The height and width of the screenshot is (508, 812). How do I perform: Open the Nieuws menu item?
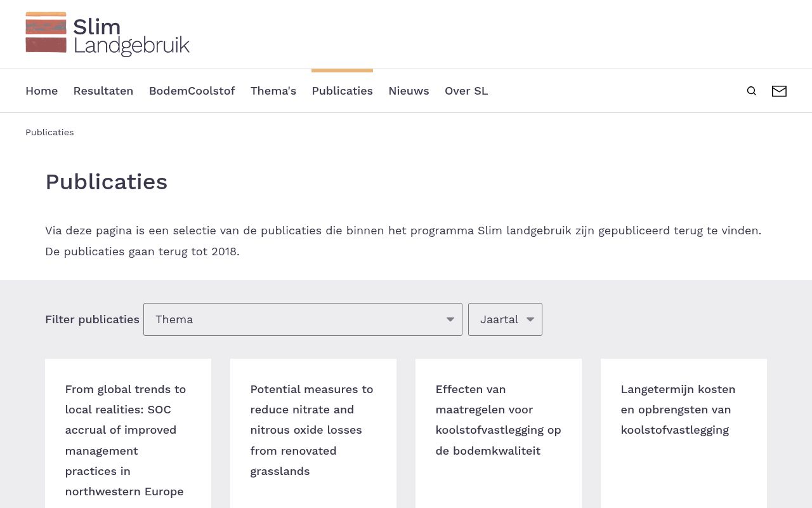[x=409, y=91]
